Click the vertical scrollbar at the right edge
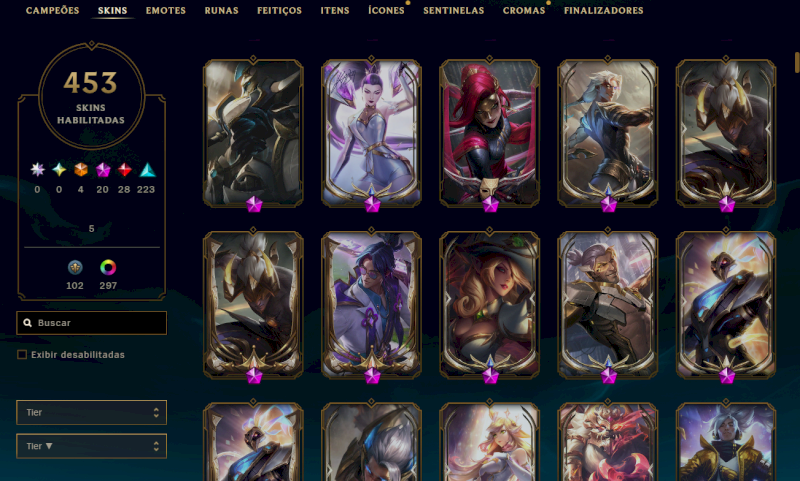The image size is (800, 481). tap(797, 62)
